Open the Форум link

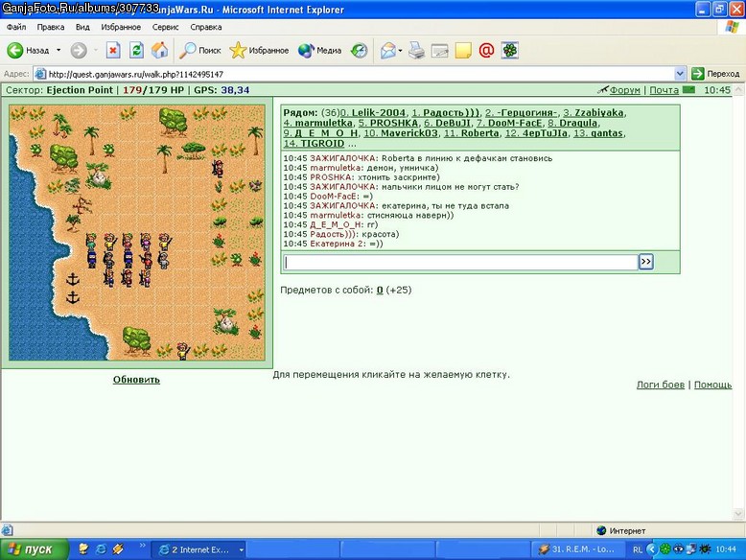[624, 90]
